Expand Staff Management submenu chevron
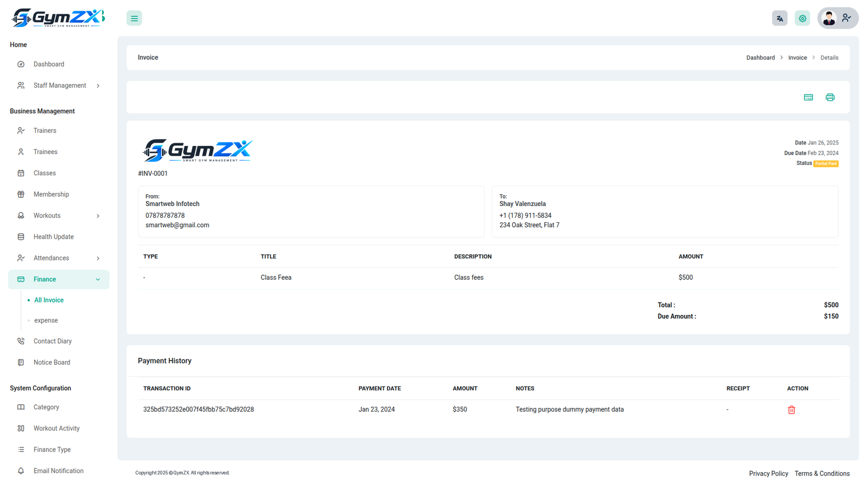 pos(98,86)
